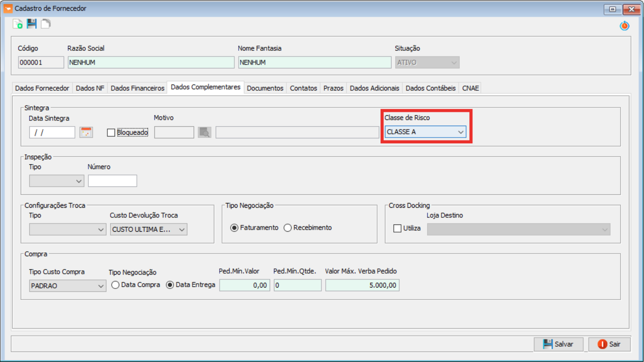Click the floppy disk save icon in toolbar

[32, 24]
